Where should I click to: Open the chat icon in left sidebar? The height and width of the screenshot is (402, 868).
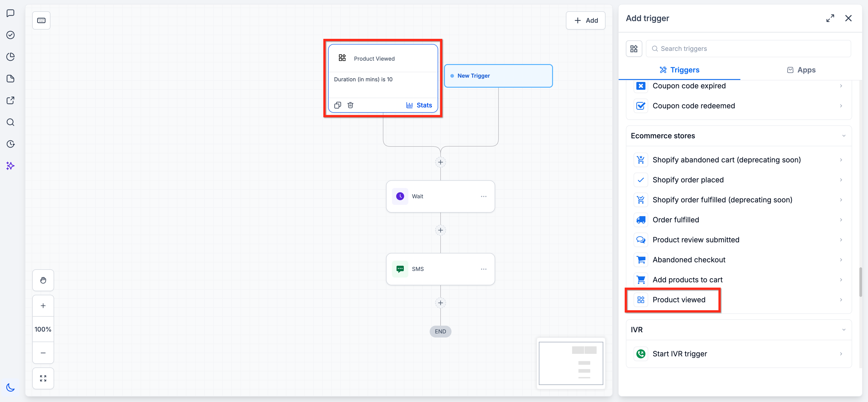click(10, 13)
